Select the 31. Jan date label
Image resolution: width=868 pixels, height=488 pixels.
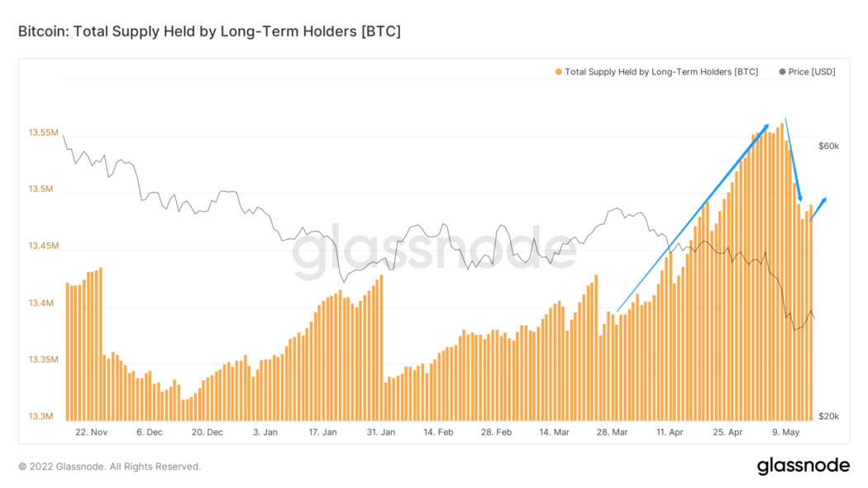coord(379,432)
